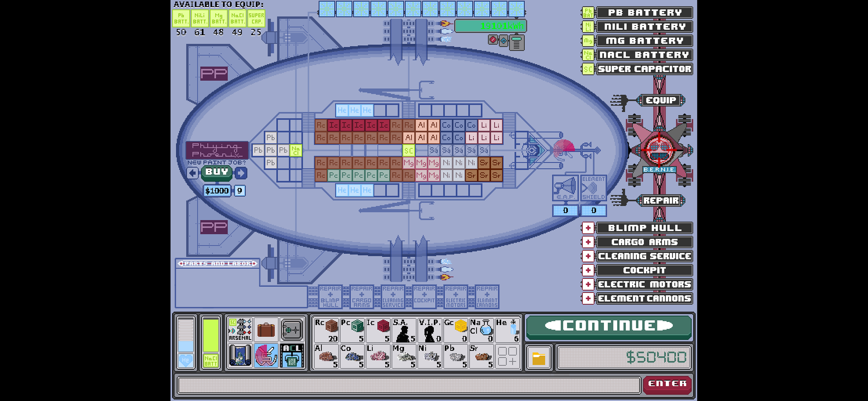Click the yellow folder icon
The image size is (868, 401).
tap(538, 358)
